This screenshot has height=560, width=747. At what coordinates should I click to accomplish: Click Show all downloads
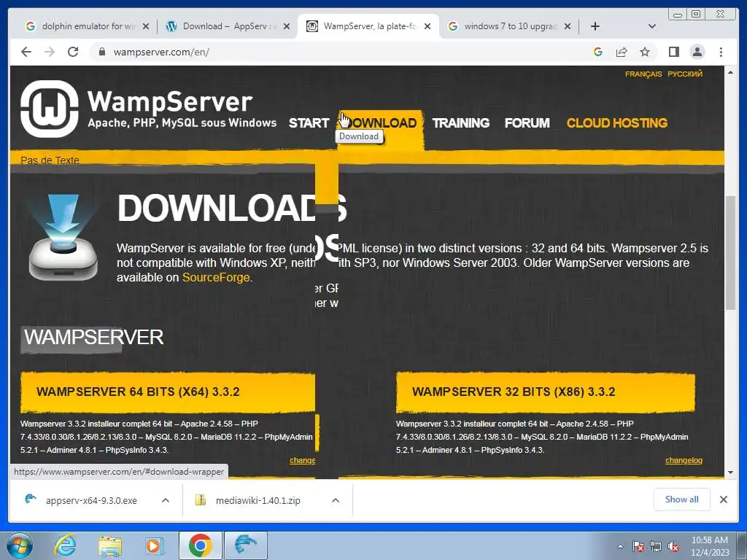(x=682, y=499)
